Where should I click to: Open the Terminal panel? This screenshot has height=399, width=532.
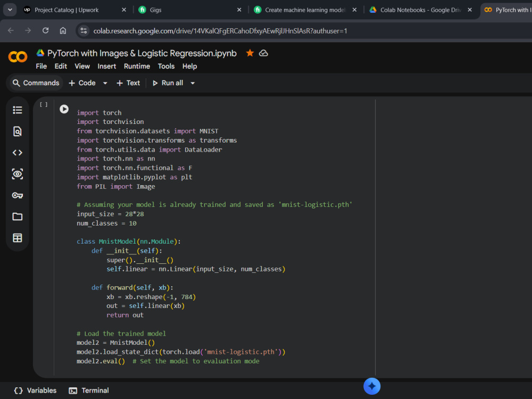(89, 390)
